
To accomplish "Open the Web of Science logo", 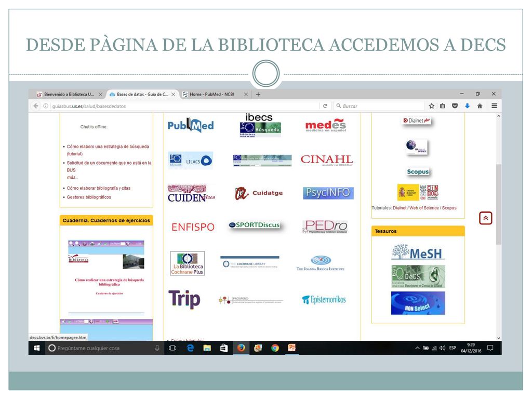I will 417,147.
